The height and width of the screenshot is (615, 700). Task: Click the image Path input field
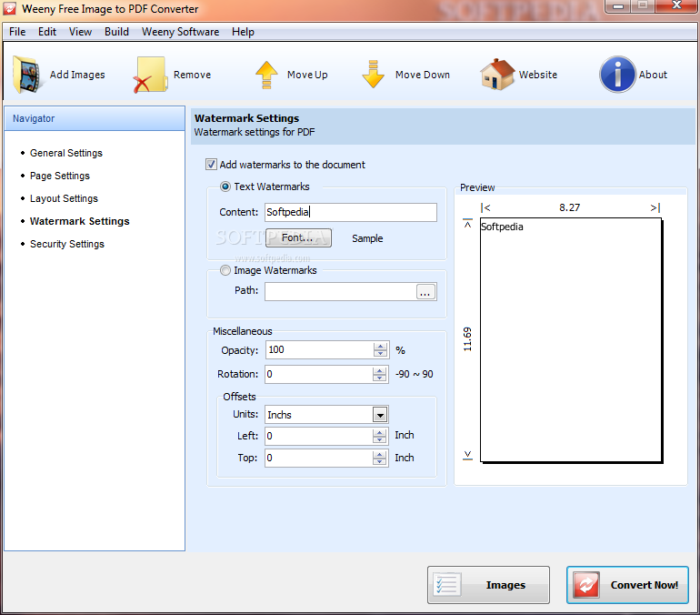341,292
